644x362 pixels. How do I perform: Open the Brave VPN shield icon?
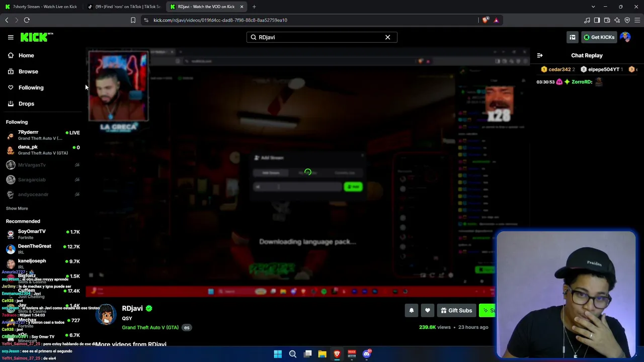pos(627,20)
